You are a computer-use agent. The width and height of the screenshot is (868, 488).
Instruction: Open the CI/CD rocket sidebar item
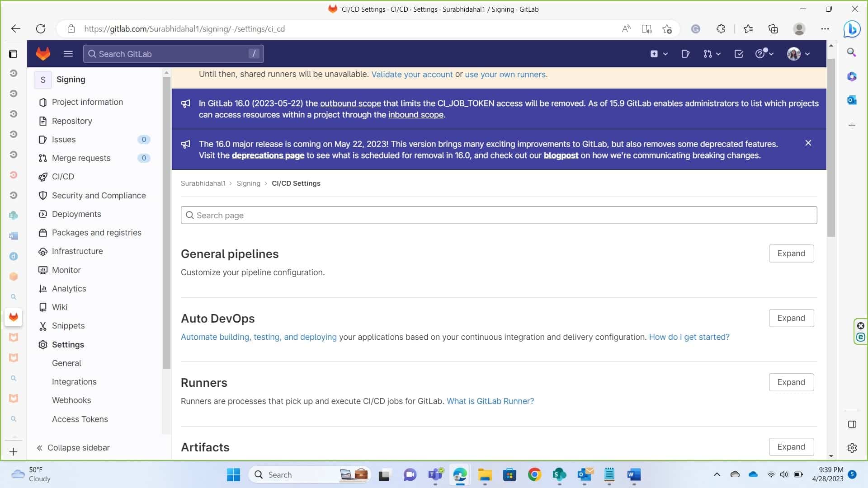63,177
